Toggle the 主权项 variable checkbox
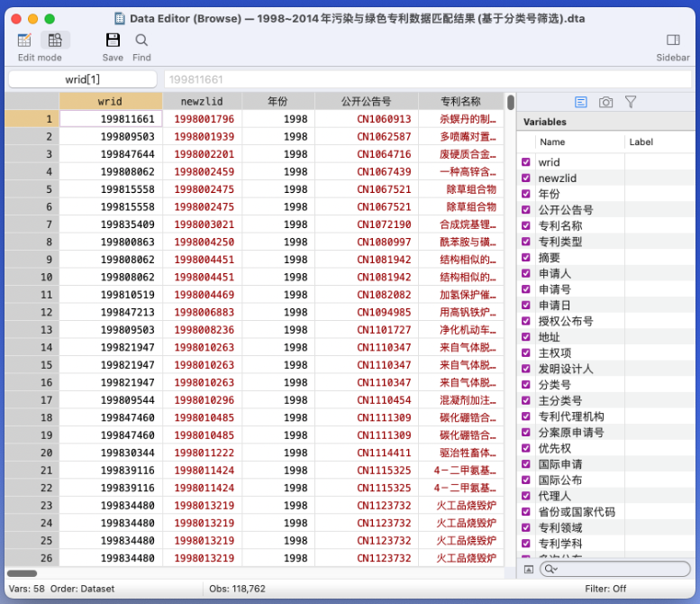 (x=526, y=352)
